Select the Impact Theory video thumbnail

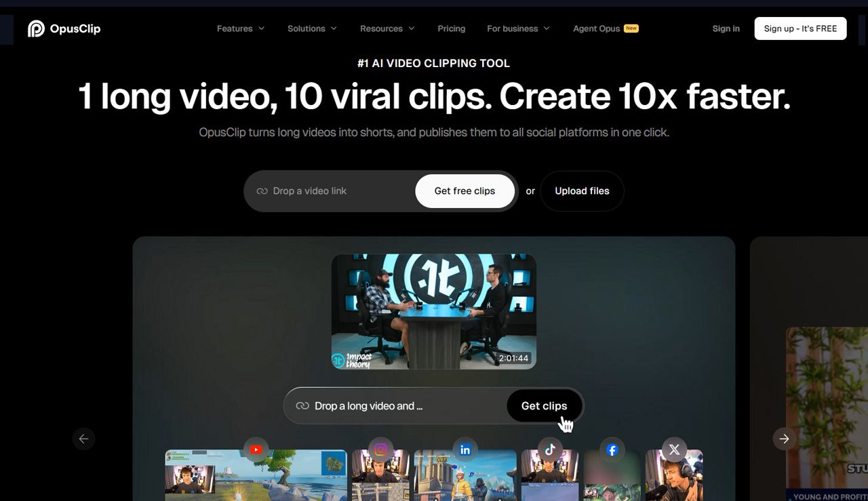coord(434,311)
